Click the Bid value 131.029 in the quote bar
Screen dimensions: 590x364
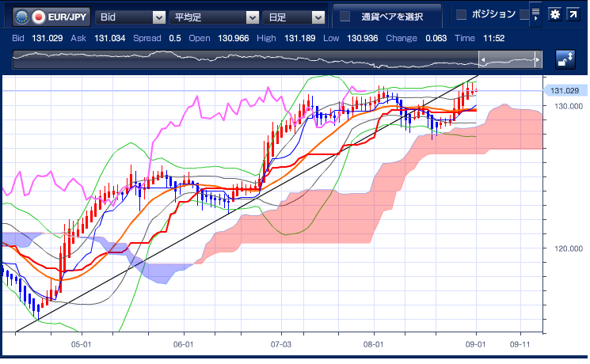[x=48, y=38]
